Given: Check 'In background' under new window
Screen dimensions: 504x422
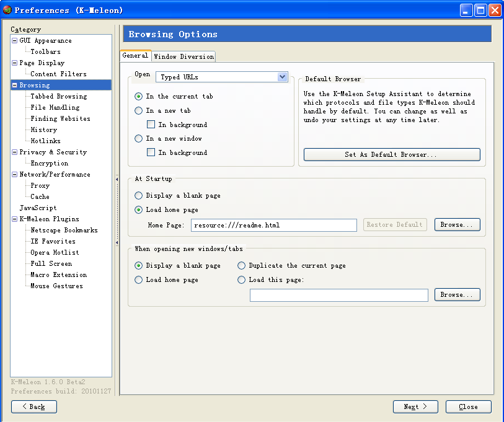Looking at the screenshot, I should click(x=151, y=152).
